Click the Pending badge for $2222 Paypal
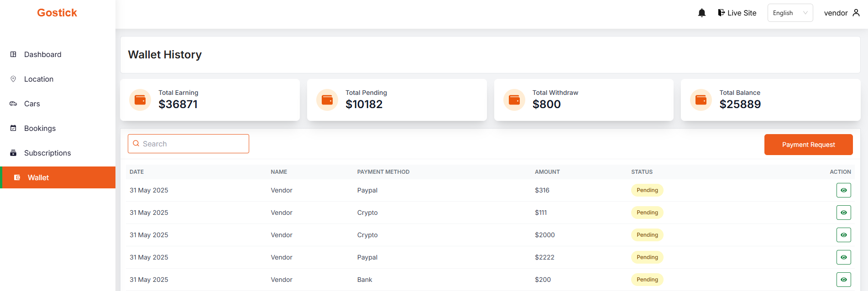 647,257
